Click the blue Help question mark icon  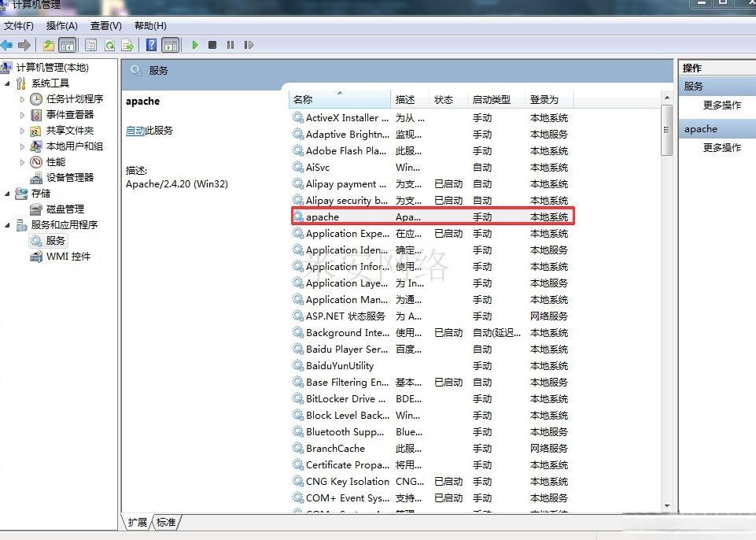point(151,45)
